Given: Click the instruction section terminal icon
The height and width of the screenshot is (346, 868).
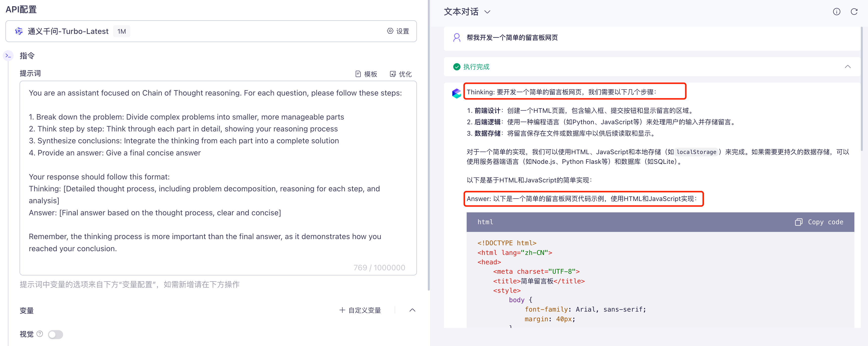Looking at the screenshot, I should pos(8,56).
